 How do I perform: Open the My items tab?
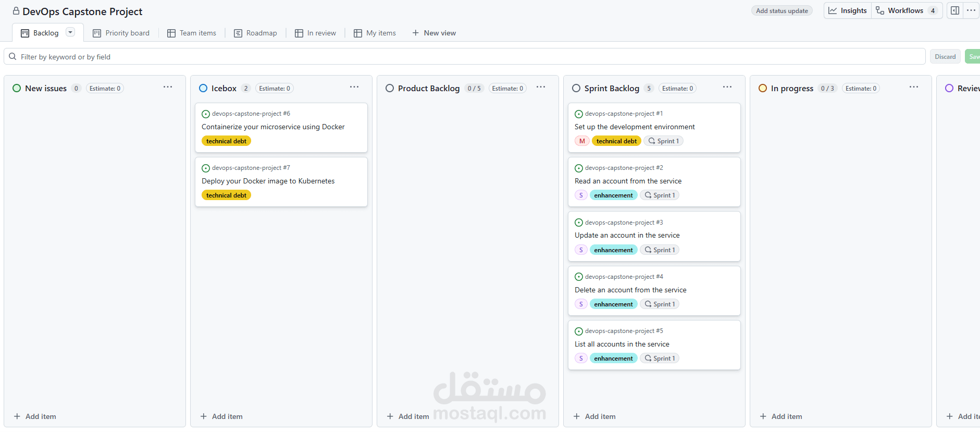pos(375,33)
